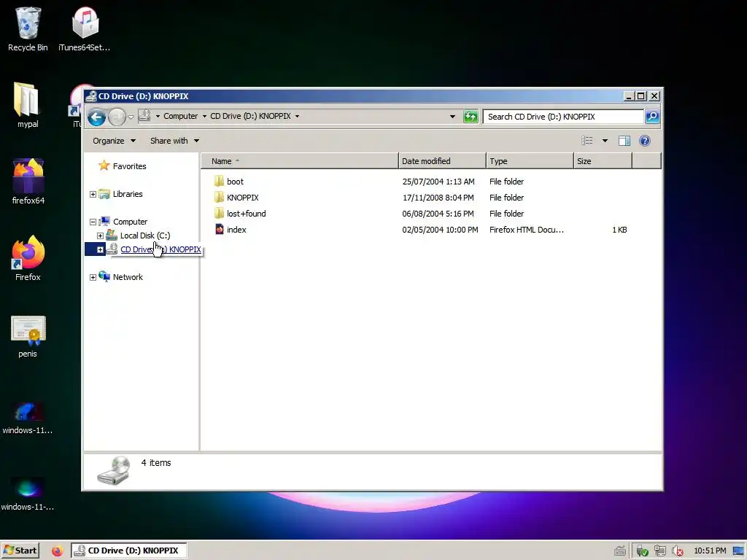Click the Show desktop tray icon

[738, 551]
